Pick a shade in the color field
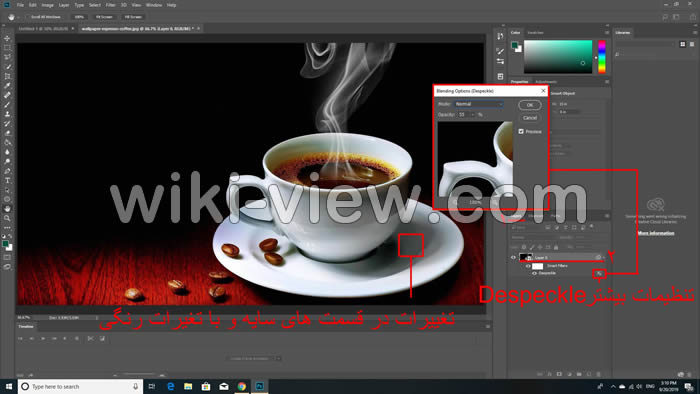This screenshot has width=700, height=394. [558, 56]
